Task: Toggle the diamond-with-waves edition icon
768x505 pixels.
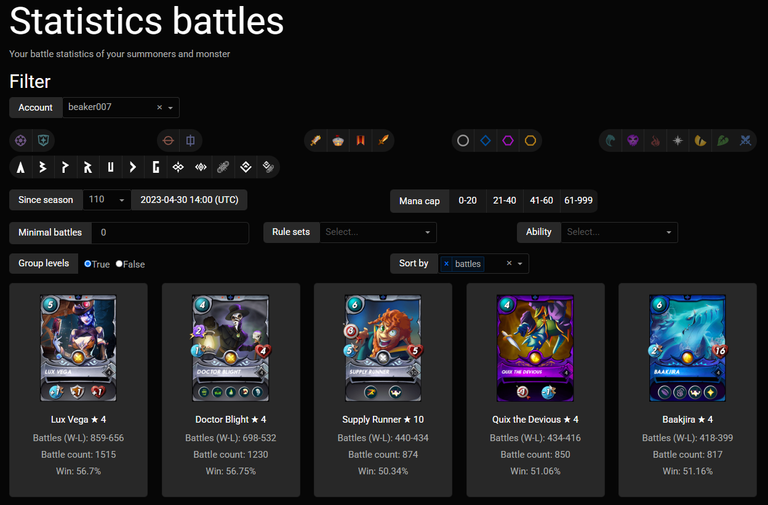Action: 201,168
